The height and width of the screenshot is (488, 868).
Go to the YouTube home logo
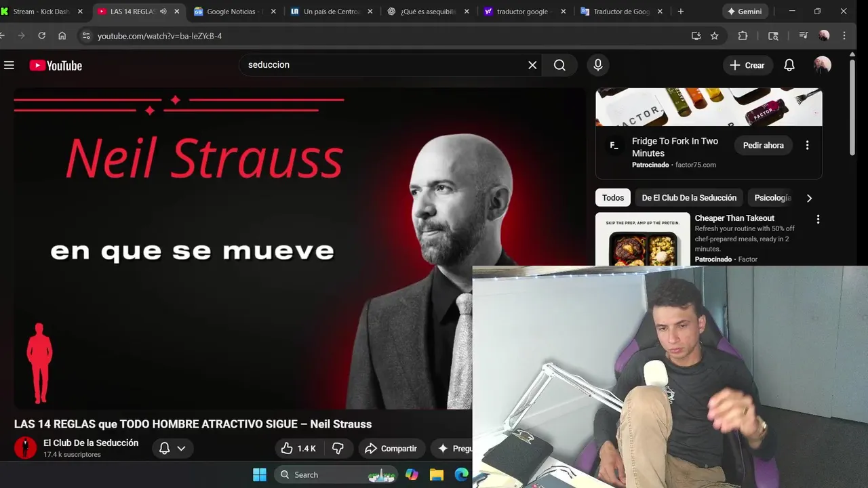click(x=56, y=65)
